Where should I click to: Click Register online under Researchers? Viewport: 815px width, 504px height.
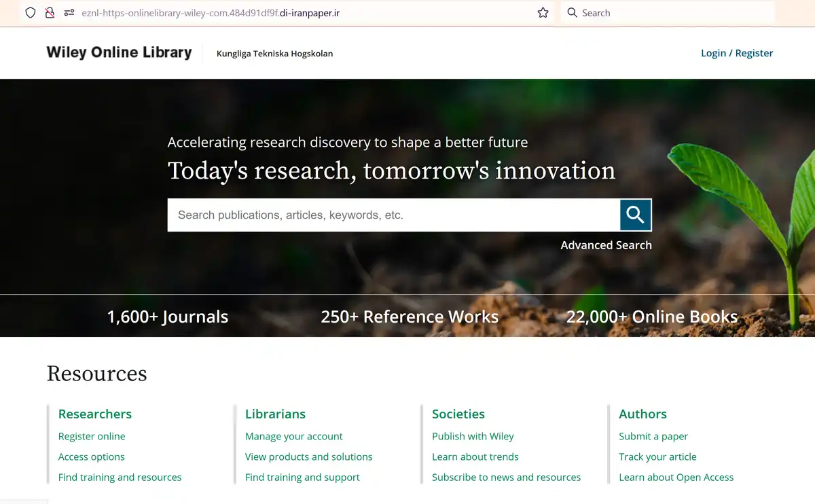pyautogui.click(x=92, y=436)
